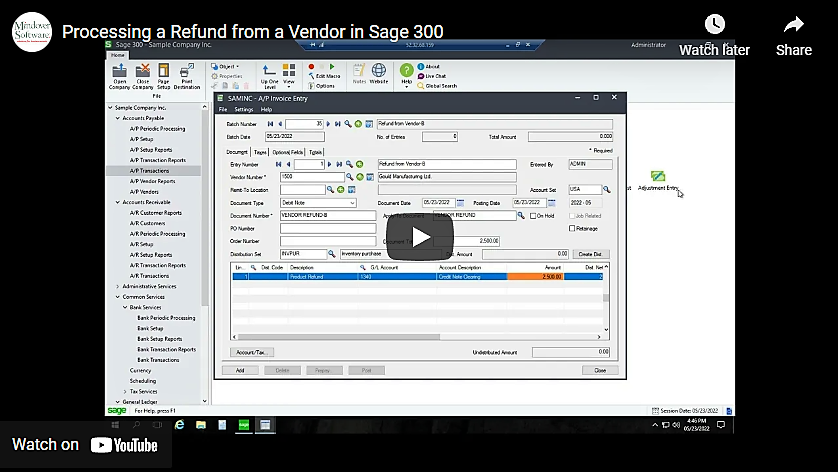Toggle the Retainage checkbox
Screen dimensions: 838x472
[x=572, y=229]
